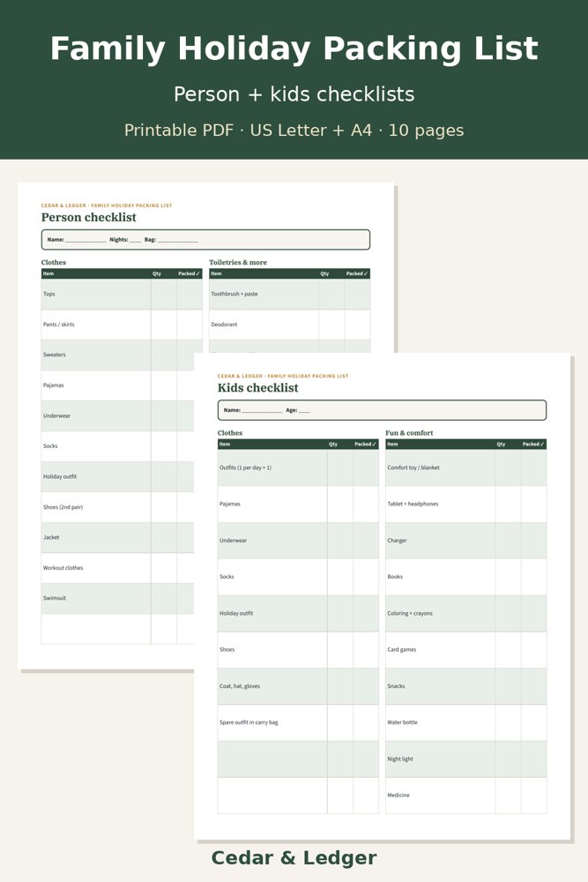Click the Cedar & Ledger brand name at bottom
This screenshot has width=588, height=882.
[x=294, y=858]
